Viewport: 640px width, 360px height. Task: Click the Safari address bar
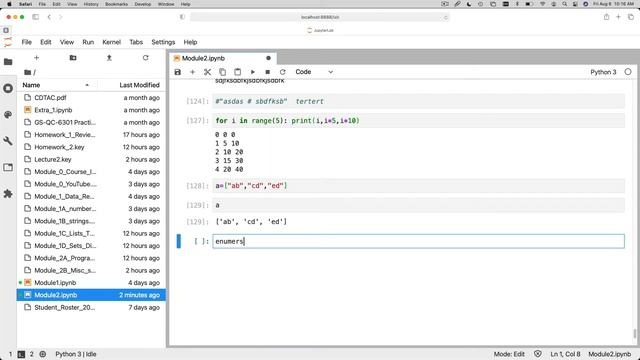(320, 17)
